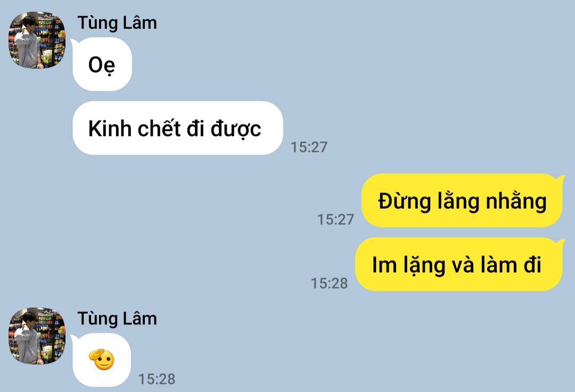Viewport: 575px width, 392px height.
Task: Click the 15:28 timestamp next to the emoji bubble
Action: click(157, 379)
